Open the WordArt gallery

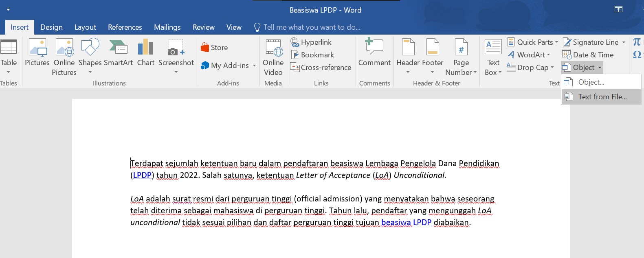pos(529,55)
